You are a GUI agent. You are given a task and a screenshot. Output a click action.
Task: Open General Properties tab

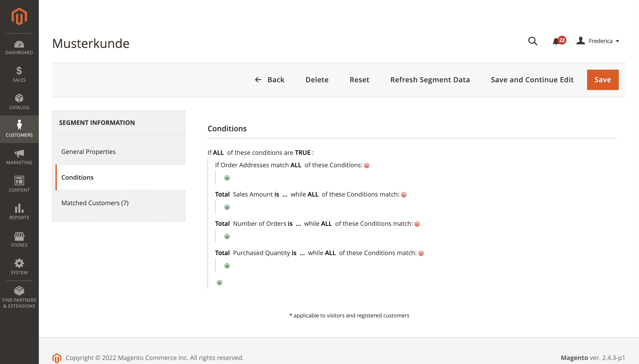pyautogui.click(x=119, y=152)
